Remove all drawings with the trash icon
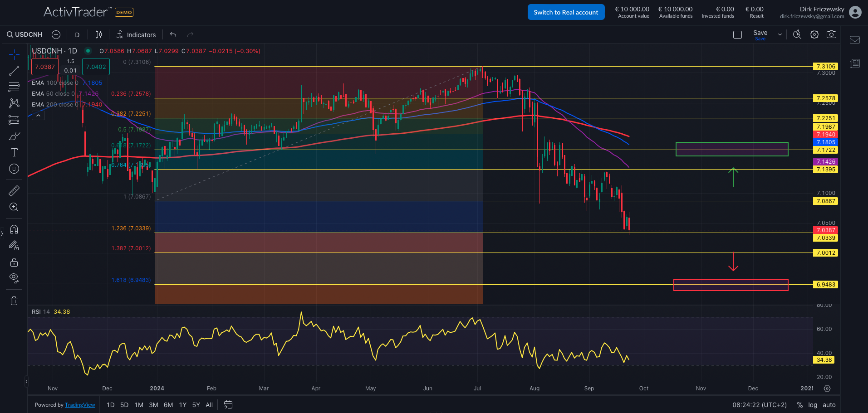Viewport: 868px width, 413px height. click(x=14, y=300)
